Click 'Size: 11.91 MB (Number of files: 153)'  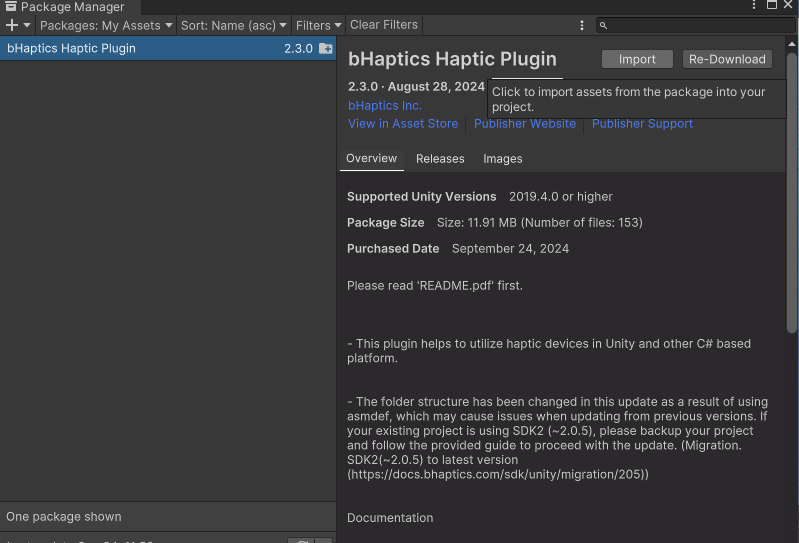(540, 223)
